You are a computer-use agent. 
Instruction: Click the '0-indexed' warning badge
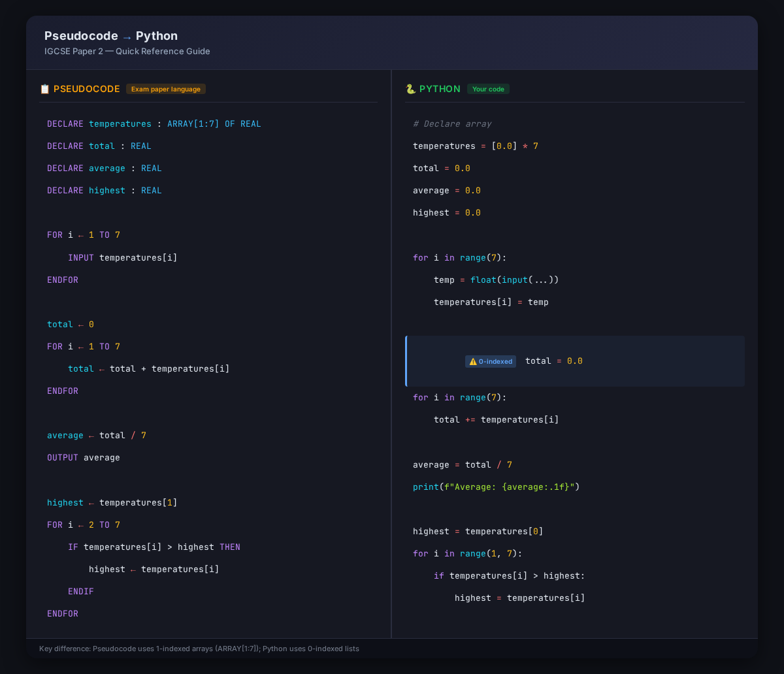point(491,361)
